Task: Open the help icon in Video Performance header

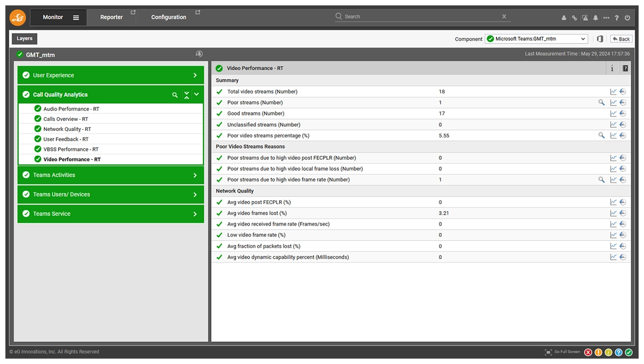Action: pyautogui.click(x=625, y=68)
